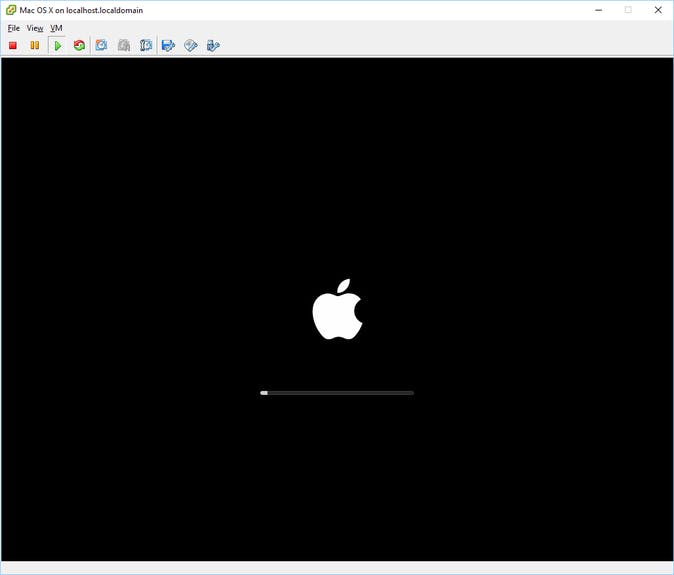The width and height of the screenshot is (674, 575).
Task: Take a snapshot of the virtual machine
Action: (101, 45)
